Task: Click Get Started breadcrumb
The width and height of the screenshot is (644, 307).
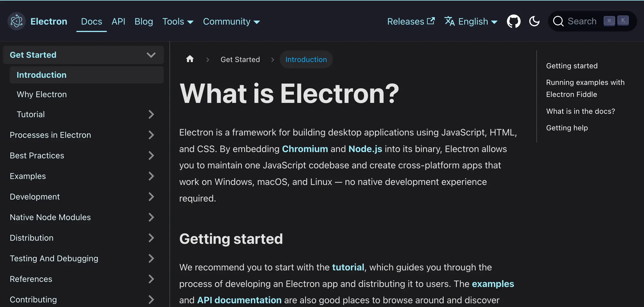Action: (x=240, y=59)
